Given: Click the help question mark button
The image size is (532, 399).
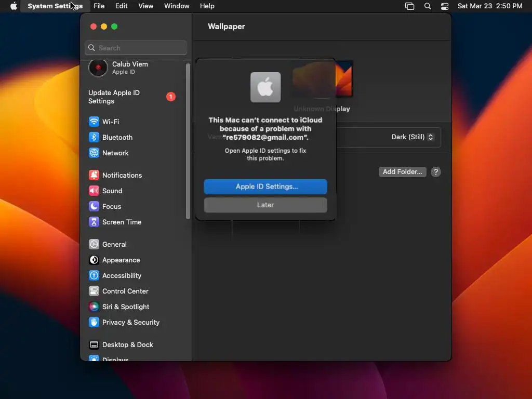Looking at the screenshot, I should 436,172.
